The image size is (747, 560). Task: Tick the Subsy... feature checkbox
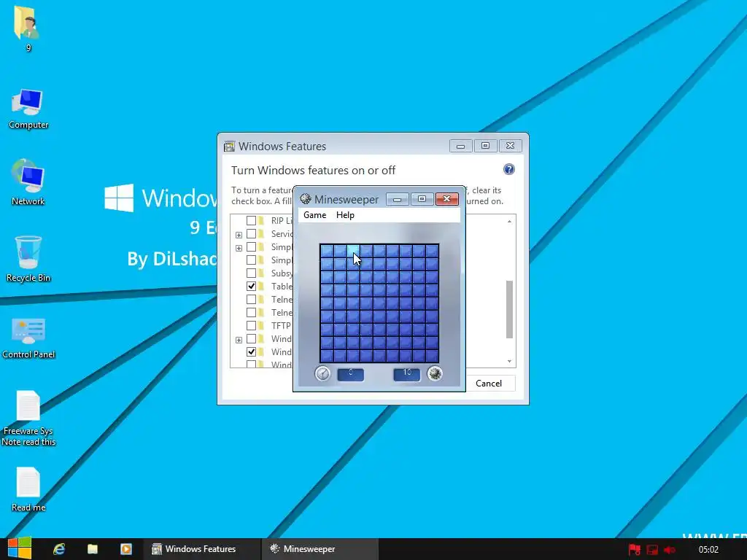tap(251, 273)
